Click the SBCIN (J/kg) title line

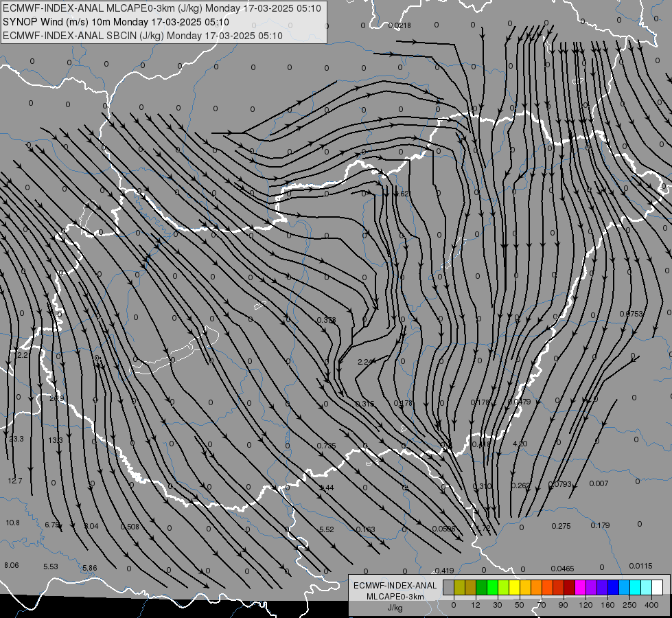point(143,36)
